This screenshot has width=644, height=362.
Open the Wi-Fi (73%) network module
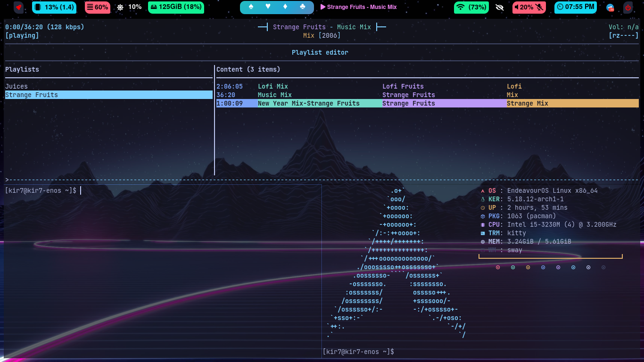(x=471, y=8)
